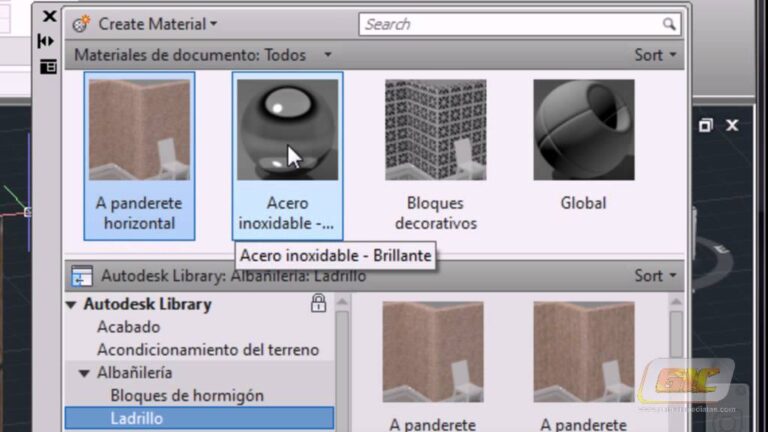
Task: Close the drawing viewport window
Action: pos(732,125)
